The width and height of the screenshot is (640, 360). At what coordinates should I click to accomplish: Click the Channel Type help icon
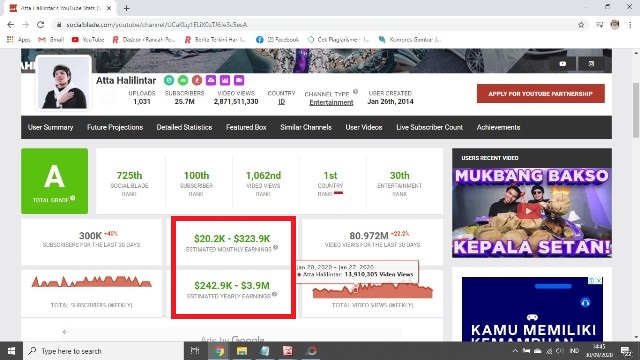[356, 91]
